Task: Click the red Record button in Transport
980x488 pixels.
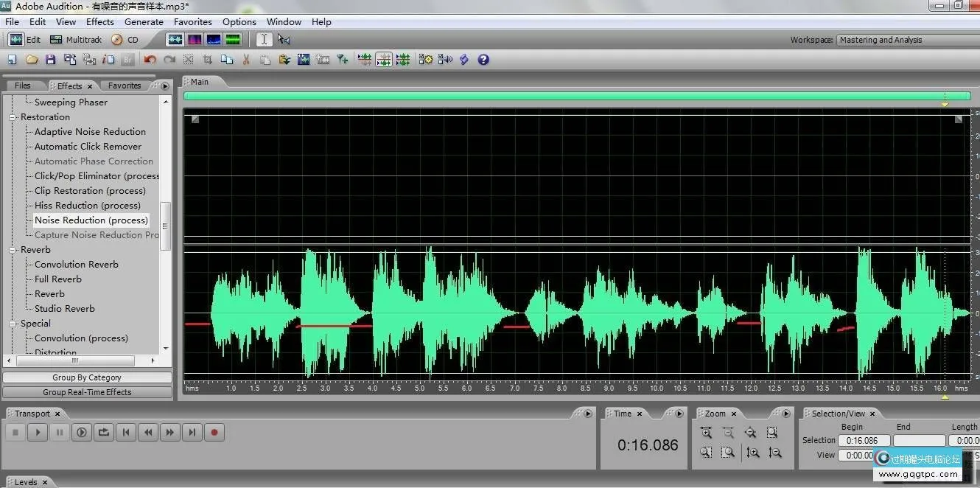Action: pyautogui.click(x=214, y=433)
